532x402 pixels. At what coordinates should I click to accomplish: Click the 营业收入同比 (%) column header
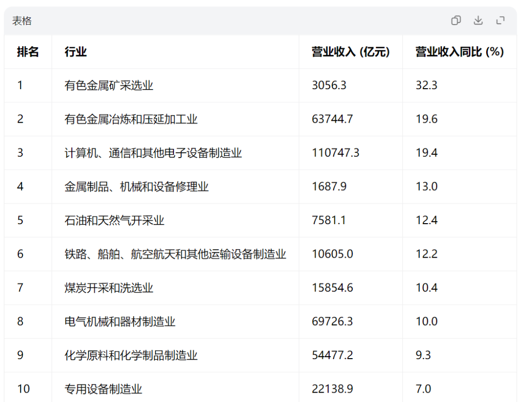[460, 52]
